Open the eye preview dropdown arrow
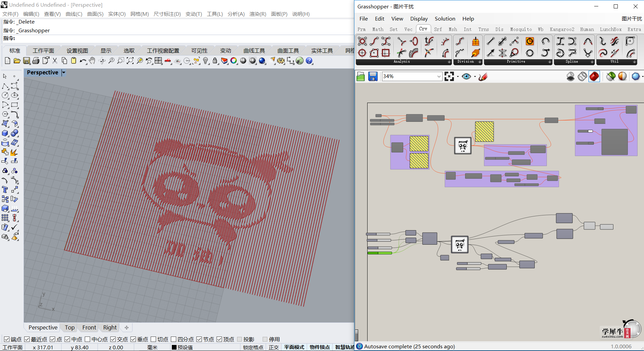Screen dimensions: 644x351 475,77
